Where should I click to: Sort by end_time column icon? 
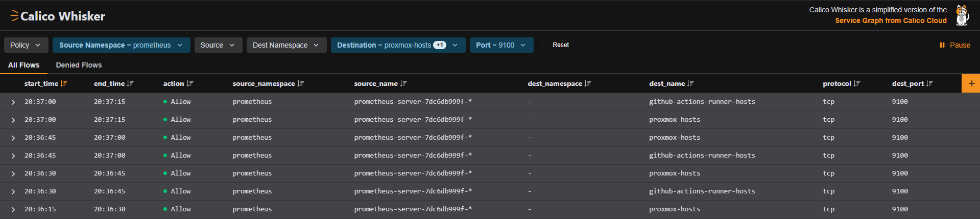coord(130,83)
